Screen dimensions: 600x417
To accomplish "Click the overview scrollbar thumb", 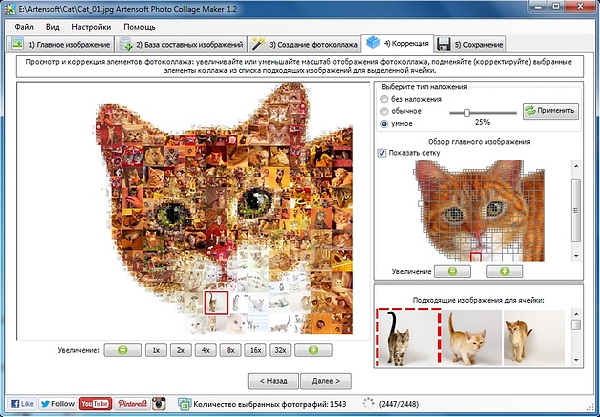I will point(576,210).
